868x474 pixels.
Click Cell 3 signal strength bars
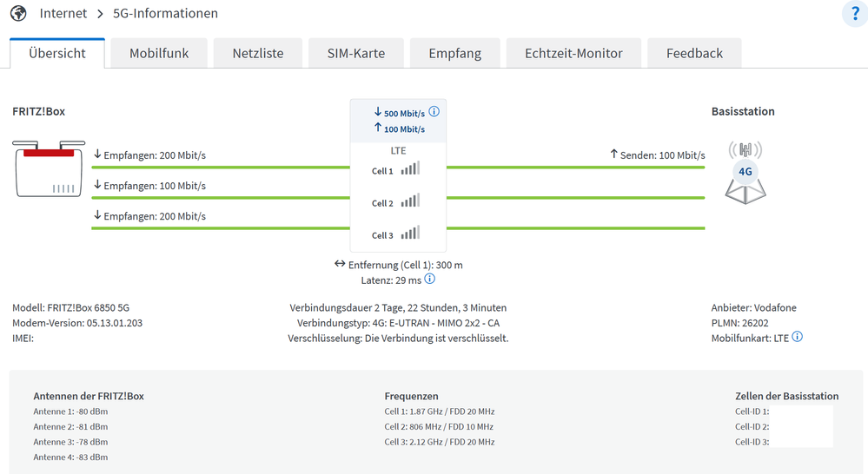[410, 233]
